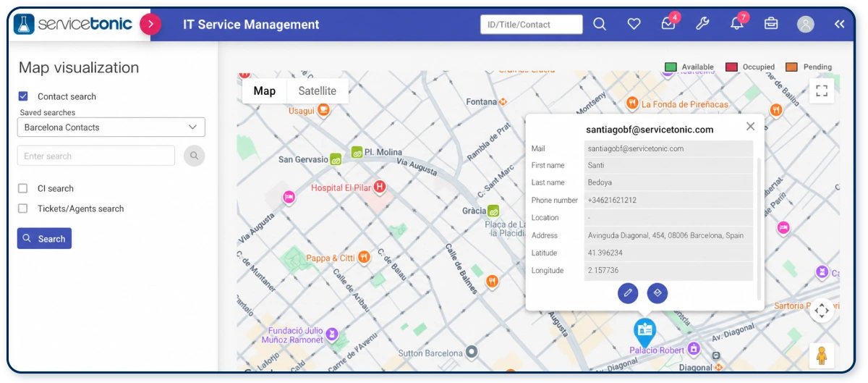The height and width of the screenshot is (383, 868).
Task: Click the popup vertical scrollbar
Action: (758, 228)
